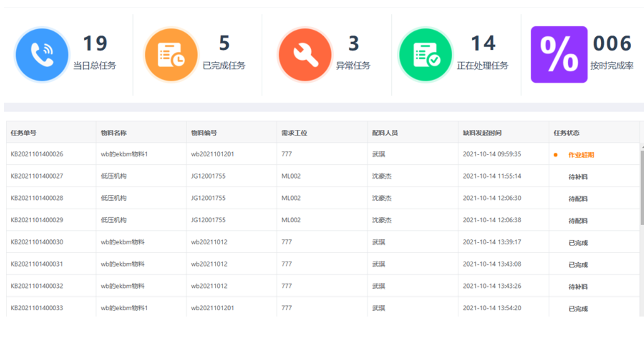Click the 作业超期 status label

tap(581, 155)
